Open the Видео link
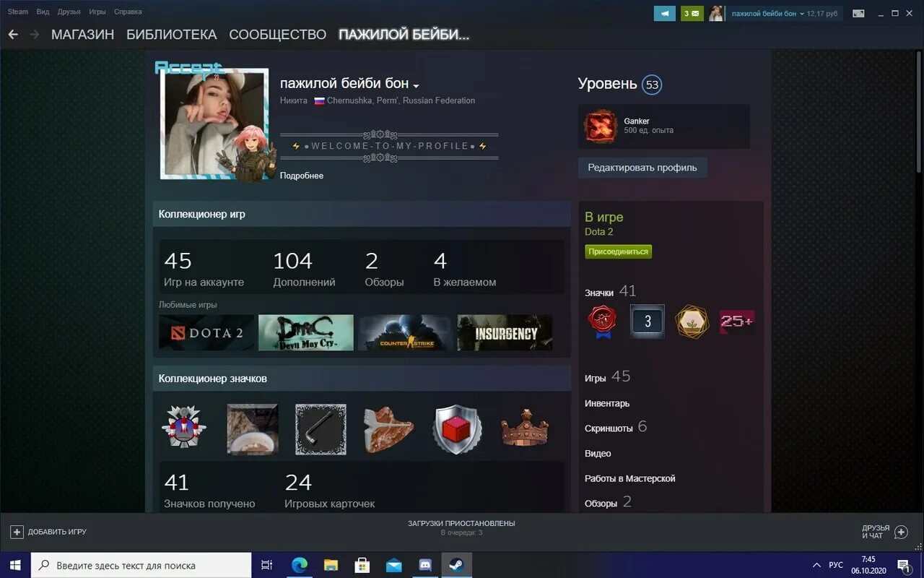 598,453
